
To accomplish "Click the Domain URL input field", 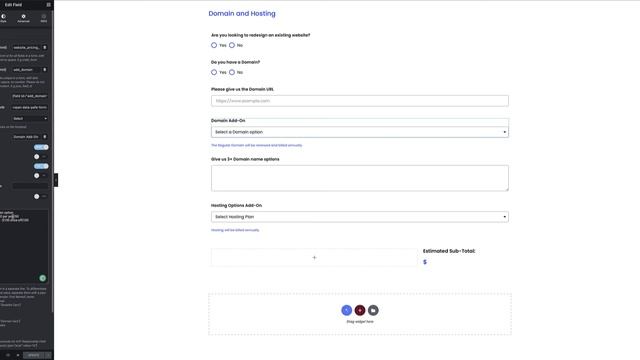I will [360, 101].
